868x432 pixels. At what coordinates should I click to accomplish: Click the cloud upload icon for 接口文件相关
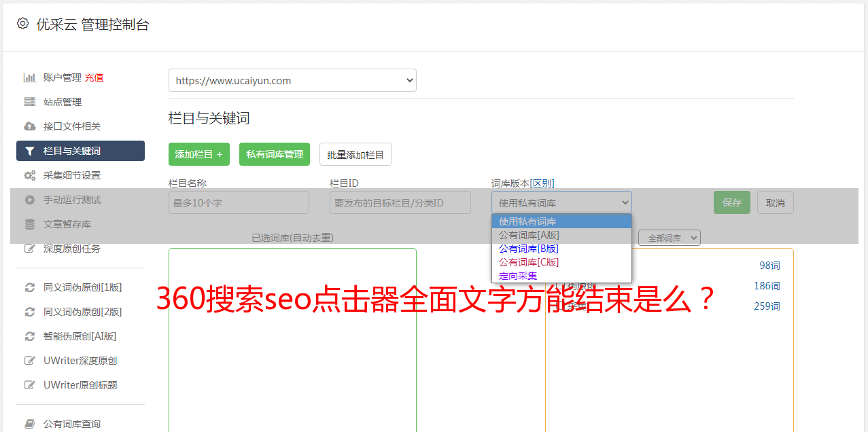(30, 126)
